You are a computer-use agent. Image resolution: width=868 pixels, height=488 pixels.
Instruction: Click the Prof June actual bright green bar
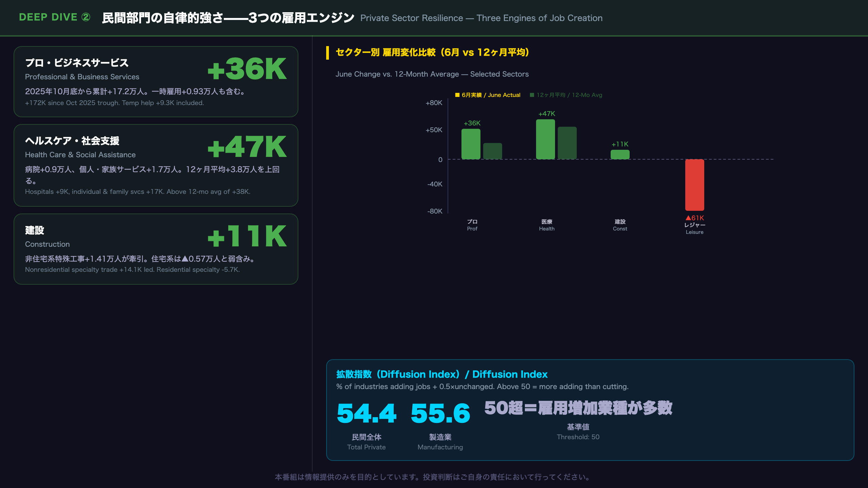click(471, 144)
